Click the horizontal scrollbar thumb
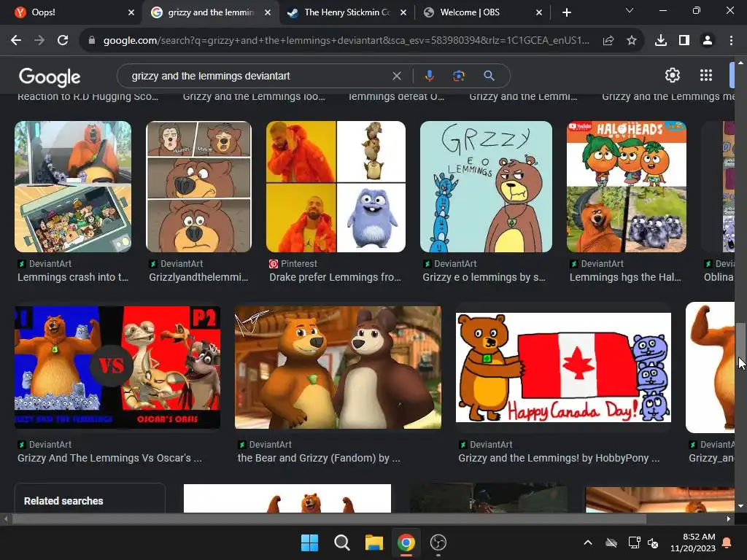Image resolution: width=747 pixels, height=560 pixels. point(329,519)
